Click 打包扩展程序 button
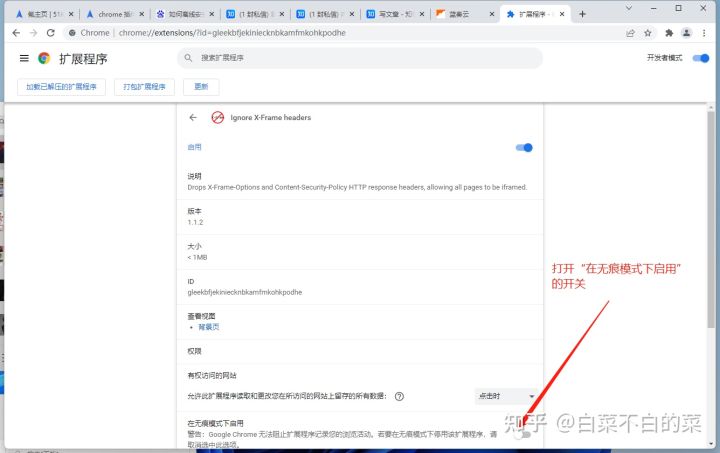This screenshot has width=720, height=453. [144, 87]
